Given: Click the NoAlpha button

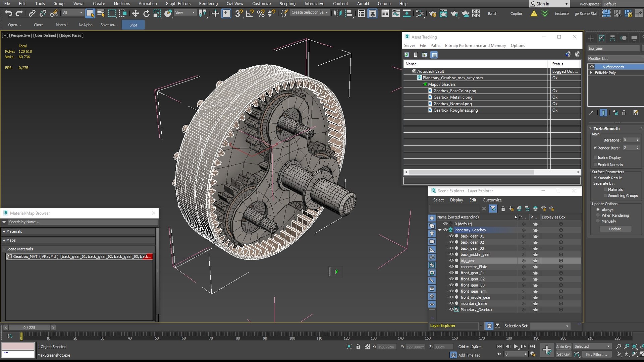Looking at the screenshot, I should 86,25.
